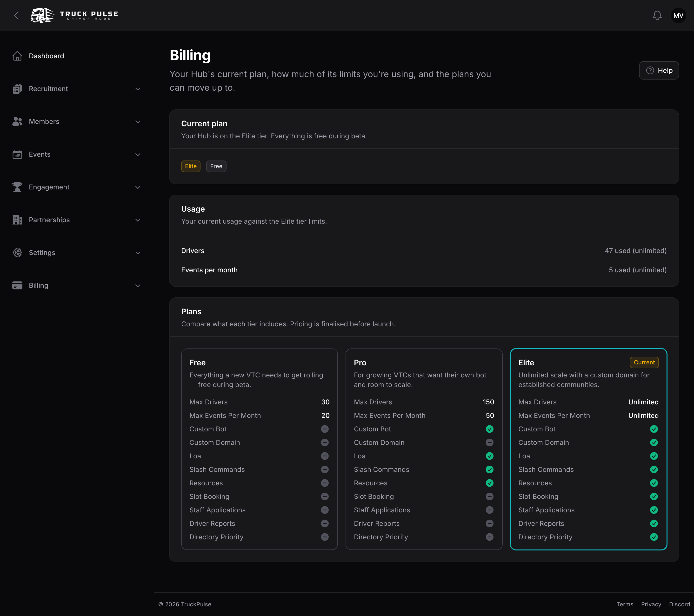The height and width of the screenshot is (616, 694).
Task: Click the Truck Pulse logo
Action: 74,15
